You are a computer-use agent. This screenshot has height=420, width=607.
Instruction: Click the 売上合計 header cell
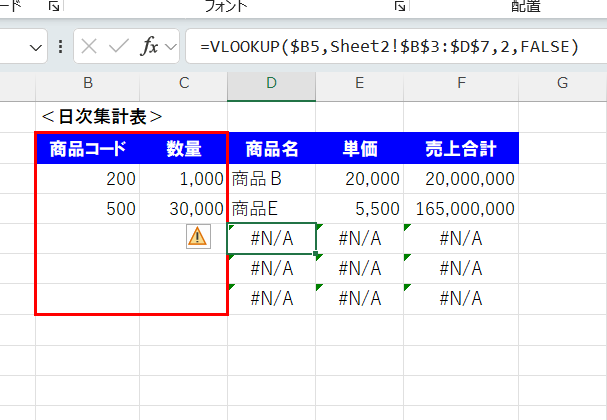tap(461, 149)
